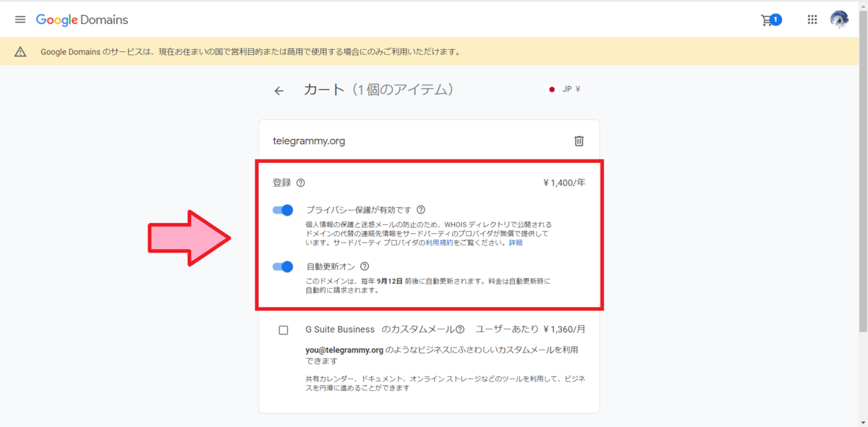Open help icon for プライバシー保護が有効です
Image resolution: width=868 pixels, height=427 pixels.
pos(421,210)
